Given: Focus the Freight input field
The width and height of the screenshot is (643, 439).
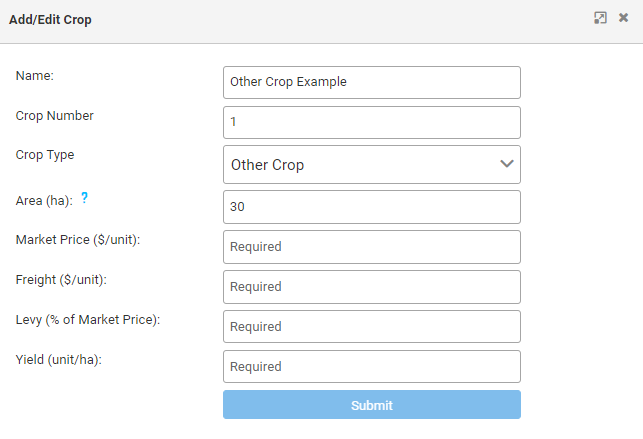Looking at the screenshot, I should click(372, 287).
